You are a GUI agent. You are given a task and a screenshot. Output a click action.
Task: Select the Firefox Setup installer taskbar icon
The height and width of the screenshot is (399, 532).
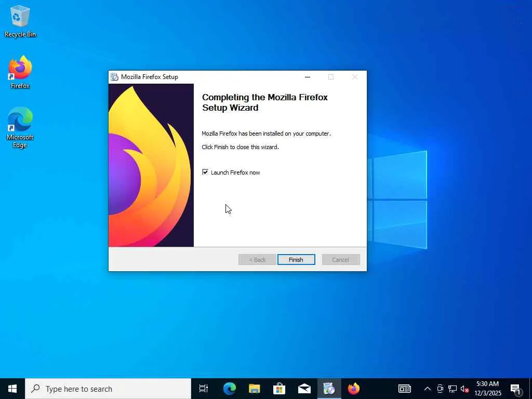click(329, 389)
